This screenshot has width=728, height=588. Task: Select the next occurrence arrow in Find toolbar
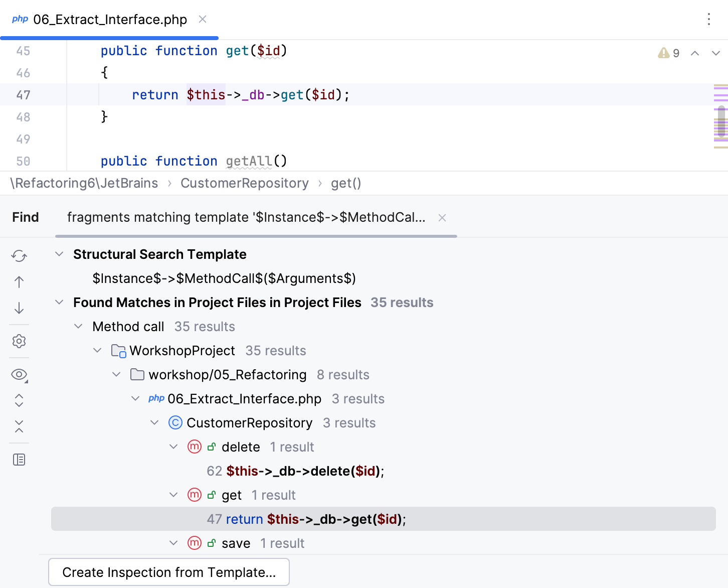pyautogui.click(x=19, y=308)
